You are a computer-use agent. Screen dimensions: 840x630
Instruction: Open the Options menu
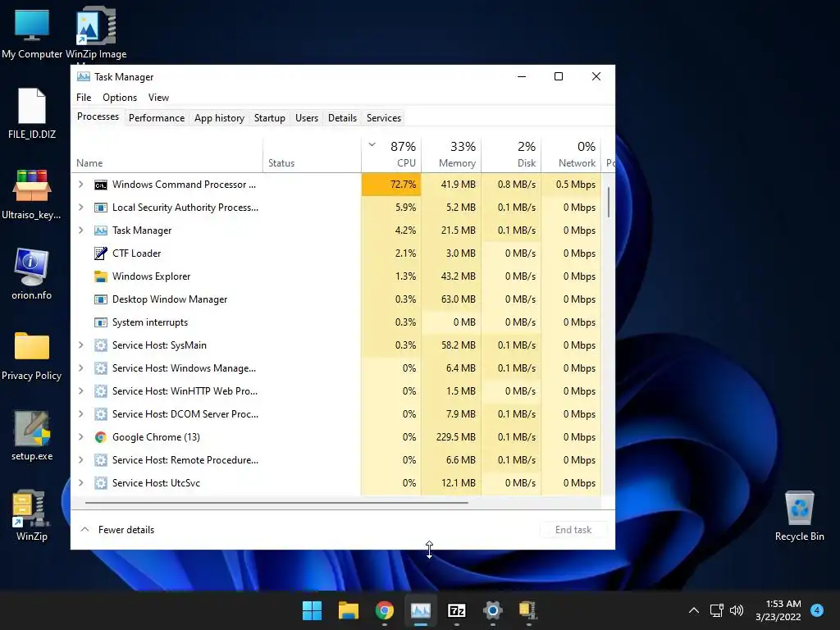120,98
